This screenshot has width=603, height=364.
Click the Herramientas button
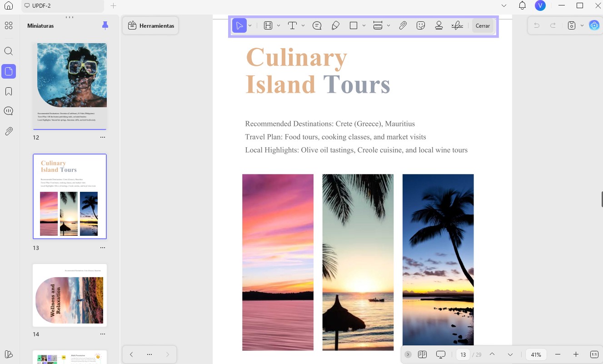[151, 25]
